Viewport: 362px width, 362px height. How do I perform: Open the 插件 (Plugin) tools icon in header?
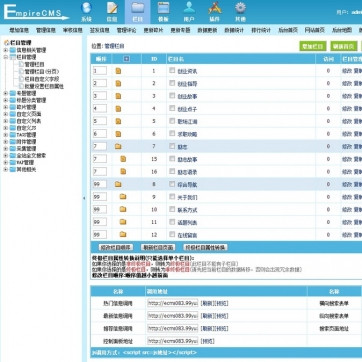(x=215, y=8)
